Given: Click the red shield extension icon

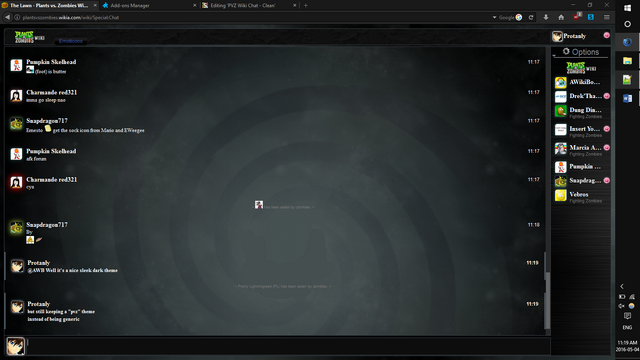Looking at the screenshot, I should coord(576,17).
